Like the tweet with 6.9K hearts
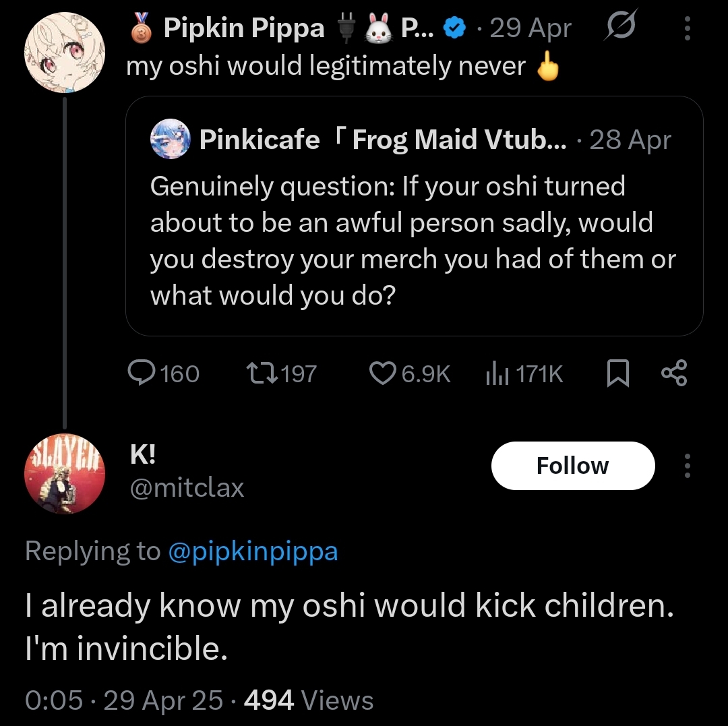The width and height of the screenshot is (728, 726). click(382, 373)
